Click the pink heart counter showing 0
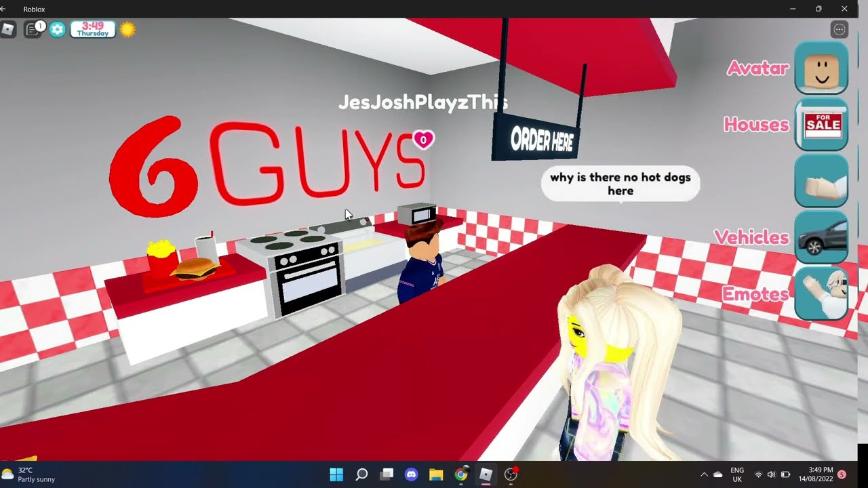Viewport: 868px width, 488px height. click(x=423, y=140)
